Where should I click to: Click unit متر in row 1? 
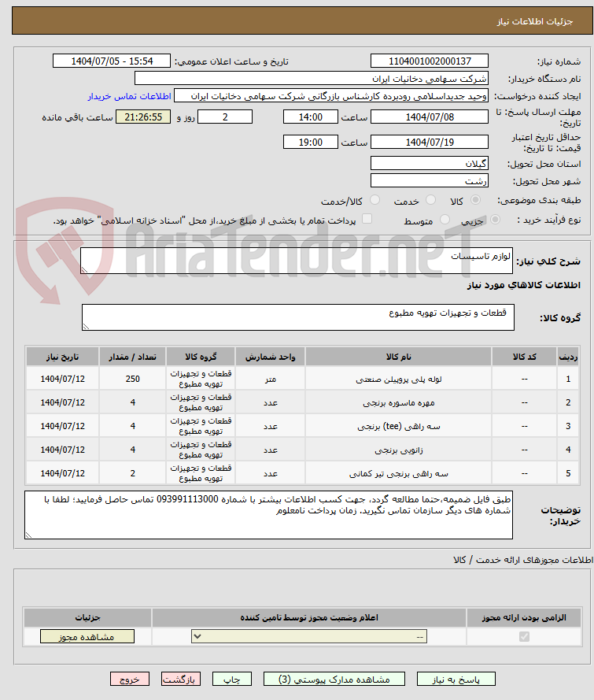(270, 379)
